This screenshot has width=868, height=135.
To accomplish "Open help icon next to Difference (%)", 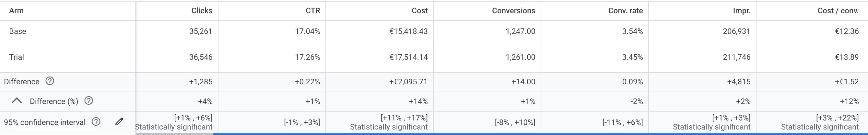I will click(x=88, y=101).
